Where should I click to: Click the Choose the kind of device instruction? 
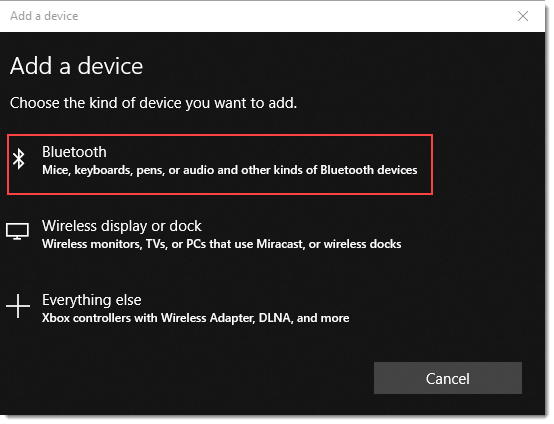(x=153, y=103)
